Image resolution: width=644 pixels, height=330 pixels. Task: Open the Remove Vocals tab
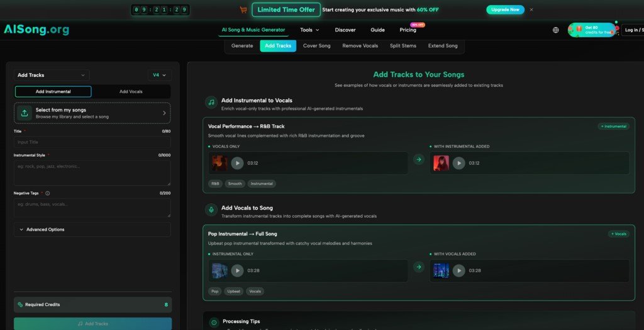(x=360, y=46)
